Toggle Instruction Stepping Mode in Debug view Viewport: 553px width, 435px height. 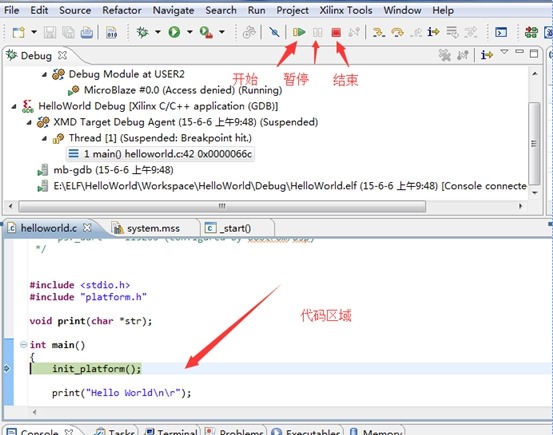click(487, 55)
